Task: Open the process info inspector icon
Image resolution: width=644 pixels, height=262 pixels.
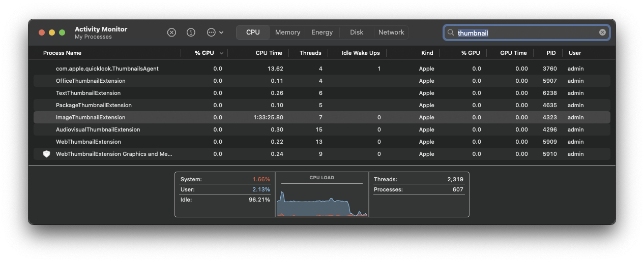Action: [191, 32]
